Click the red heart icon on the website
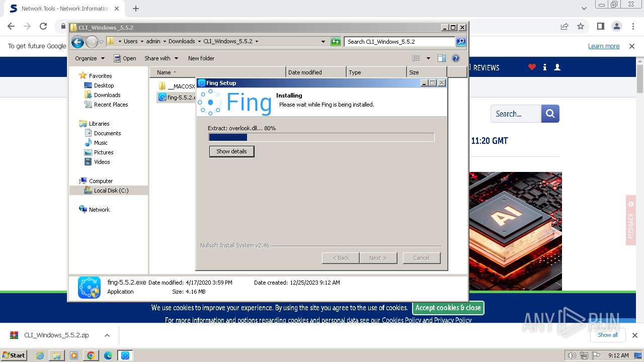The image size is (644, 362). pyautogui.click(x=532, y=67)
